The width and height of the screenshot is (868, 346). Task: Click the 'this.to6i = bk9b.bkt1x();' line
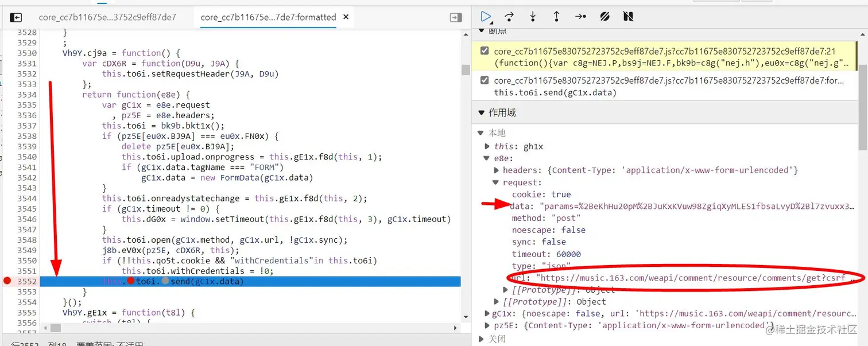click(164, 126)
